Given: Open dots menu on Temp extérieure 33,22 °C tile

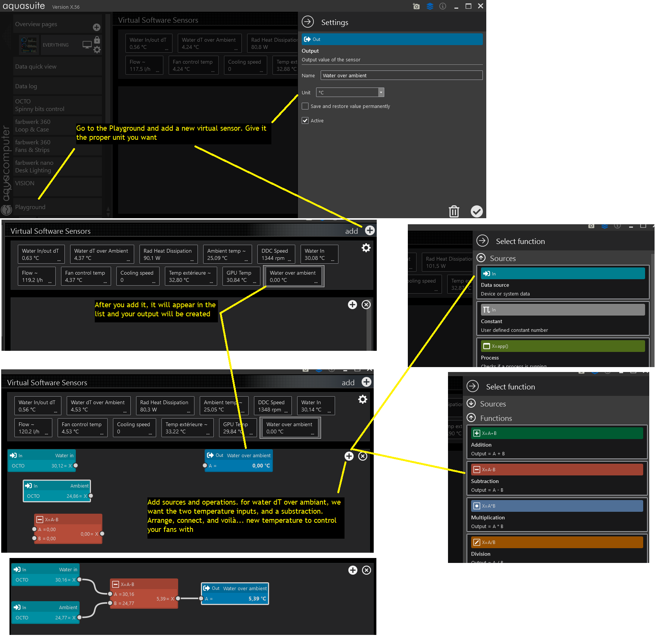Looking at the screenshot, I should pos(208,434).
